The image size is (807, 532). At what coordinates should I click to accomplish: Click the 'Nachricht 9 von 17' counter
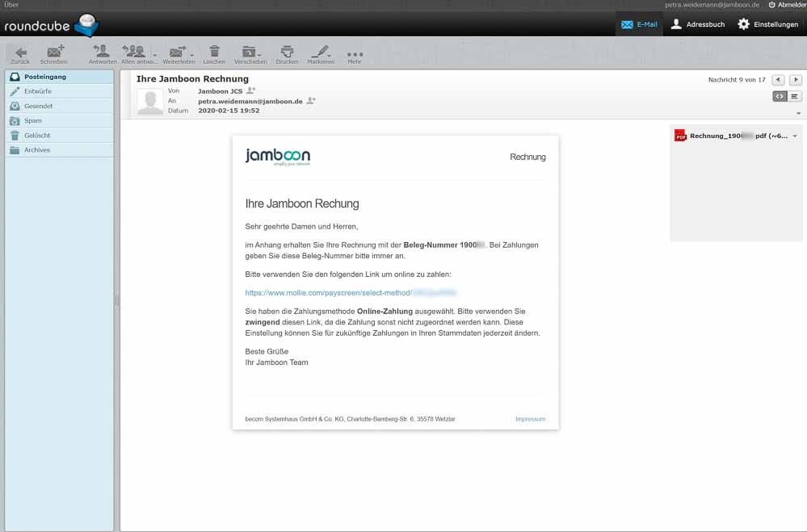pyautogui.click(x=737, y=80)
